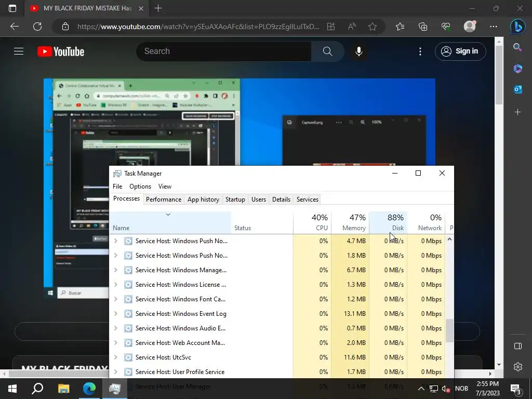Click the sidebar search icon
Image resolution: width=532 pixels, height=399 pixels.
(517, 47)
